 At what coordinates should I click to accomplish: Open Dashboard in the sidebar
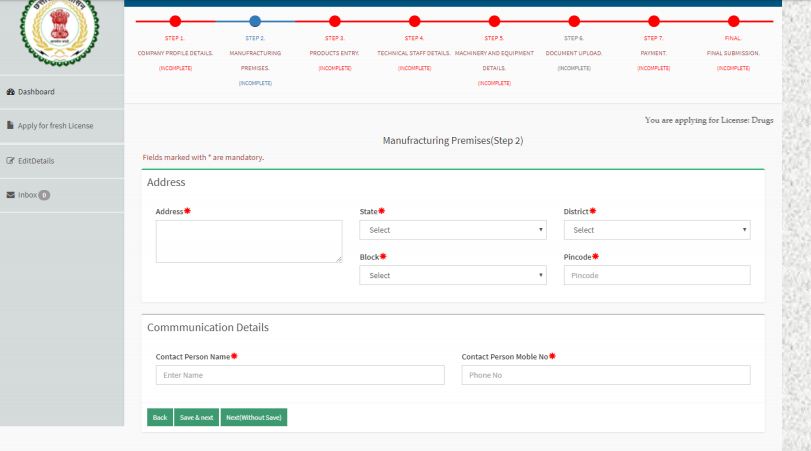[x=36, y=92]
